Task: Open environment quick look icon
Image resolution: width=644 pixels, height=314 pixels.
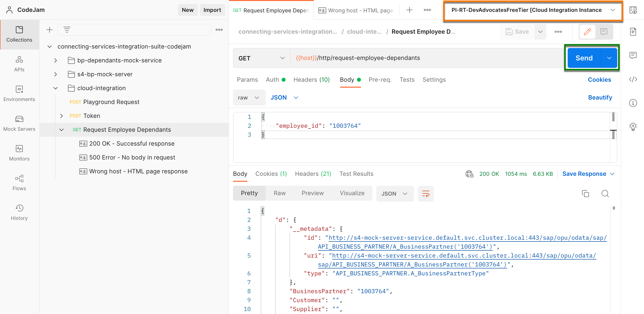Action: tap(633, 10)
